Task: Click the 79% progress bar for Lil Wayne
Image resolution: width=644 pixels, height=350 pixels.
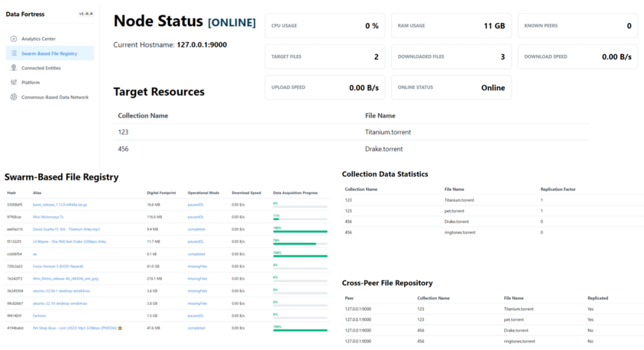Action: (300, 244)
